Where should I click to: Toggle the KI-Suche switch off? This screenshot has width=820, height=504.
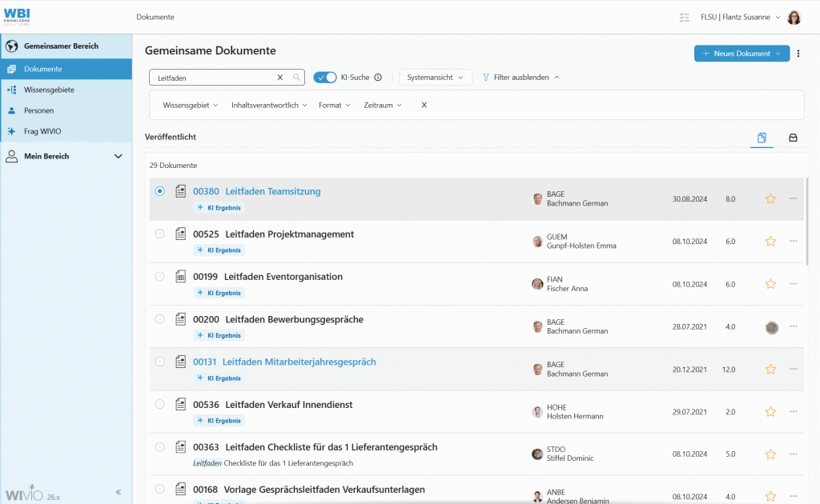[325, 78]
